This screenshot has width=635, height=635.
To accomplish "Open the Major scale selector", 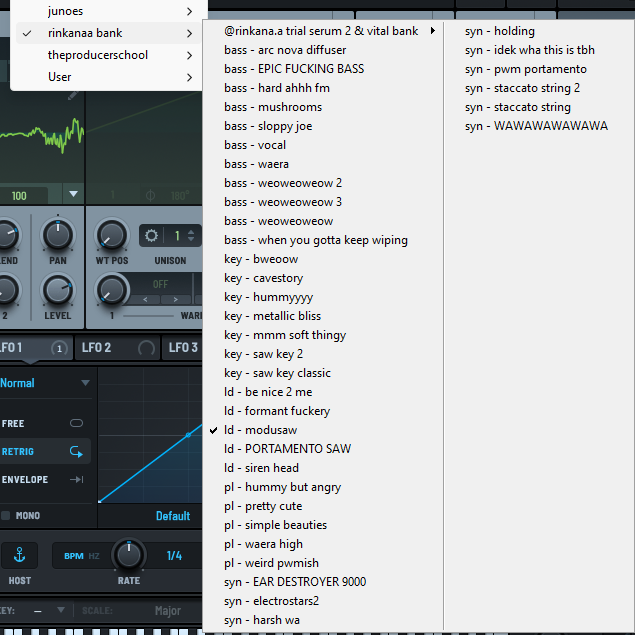I will pos(168,611).
